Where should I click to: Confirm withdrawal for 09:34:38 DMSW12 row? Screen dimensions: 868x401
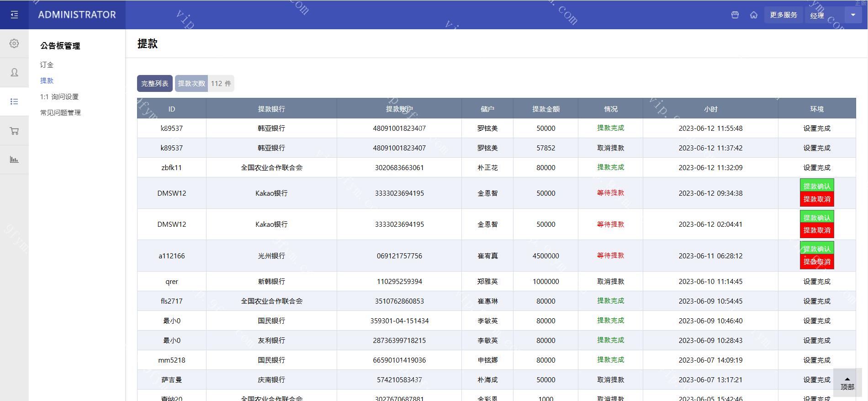(x=816, y=186)
